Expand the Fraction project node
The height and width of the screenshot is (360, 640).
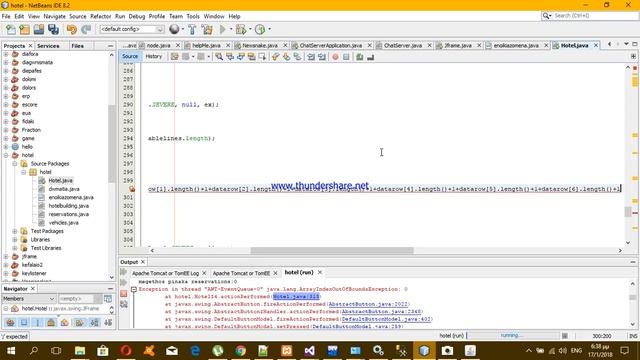pos(6,130)
